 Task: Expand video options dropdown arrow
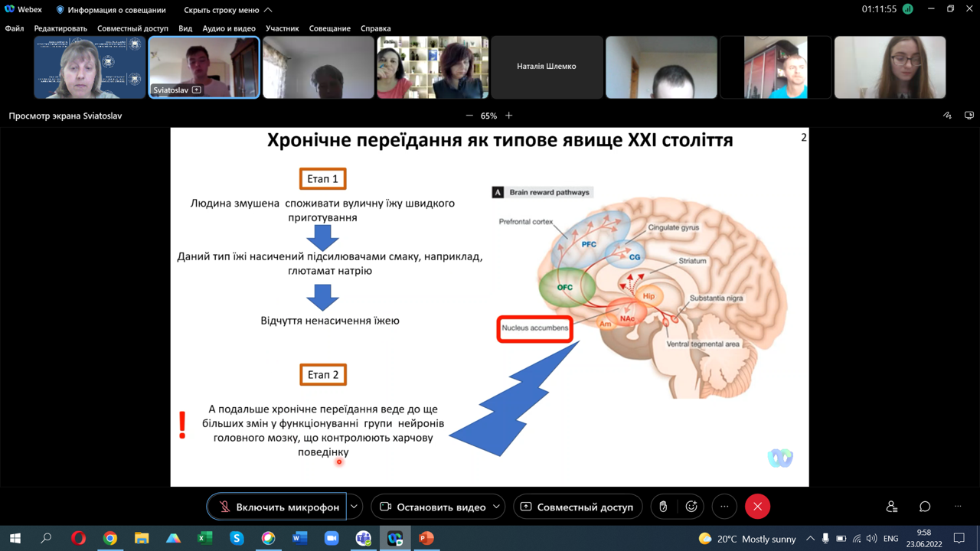pos(497,507)
